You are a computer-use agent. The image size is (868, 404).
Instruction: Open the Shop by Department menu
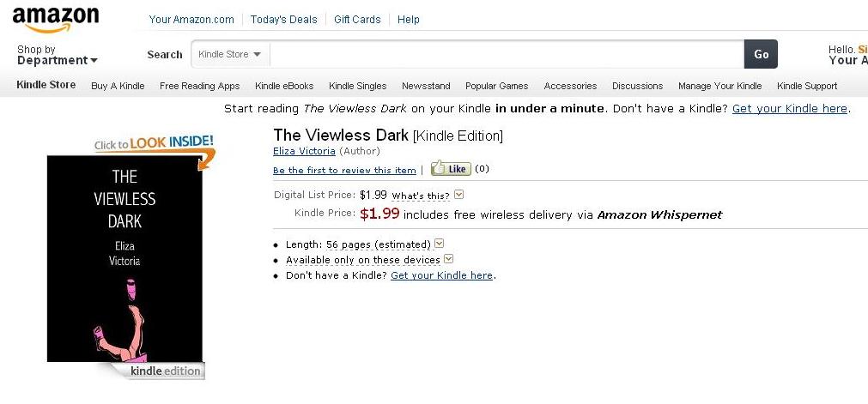click(58, 55)
